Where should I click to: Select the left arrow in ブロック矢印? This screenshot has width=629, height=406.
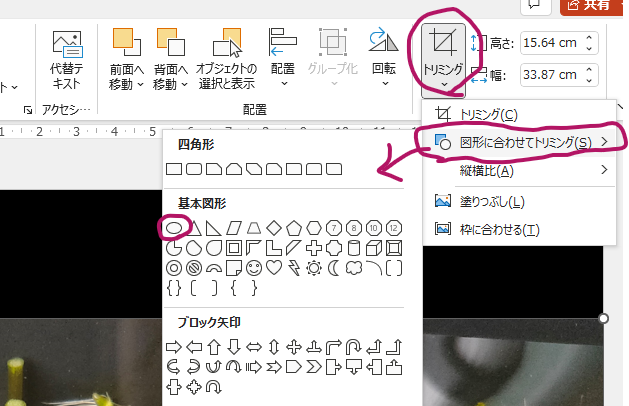(x=194, y=347)
